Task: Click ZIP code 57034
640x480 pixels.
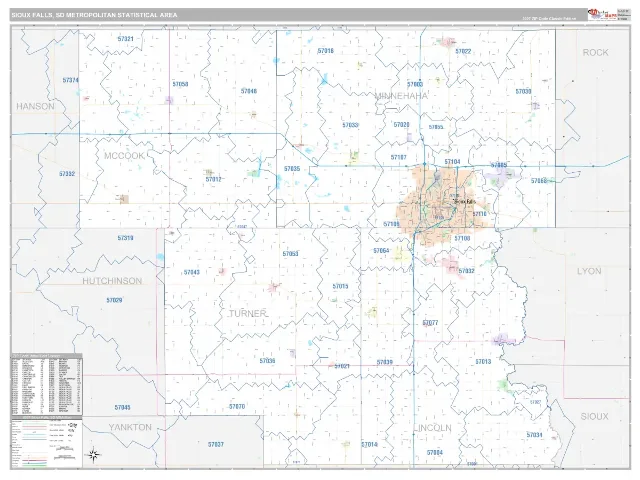Action: click(534, 435)
